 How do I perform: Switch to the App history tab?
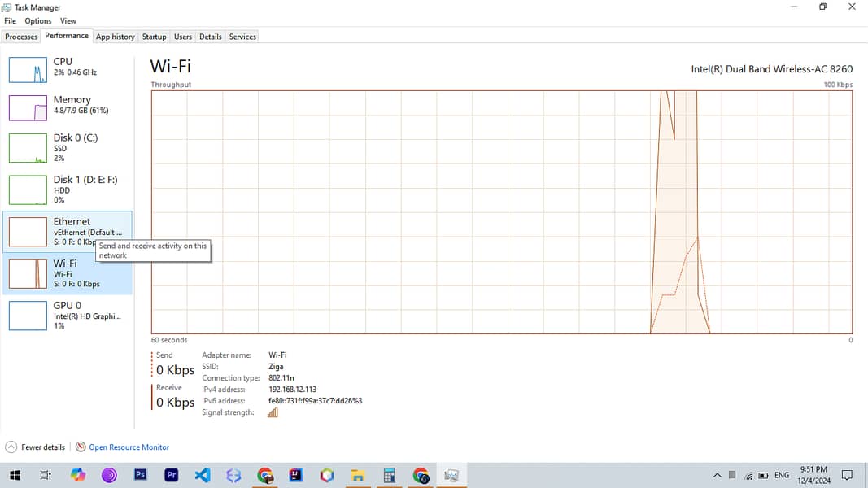[x=115, y=37]
